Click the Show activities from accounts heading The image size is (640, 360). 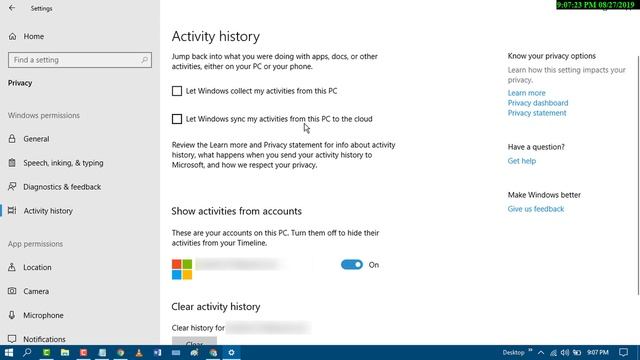pos(236,211)
